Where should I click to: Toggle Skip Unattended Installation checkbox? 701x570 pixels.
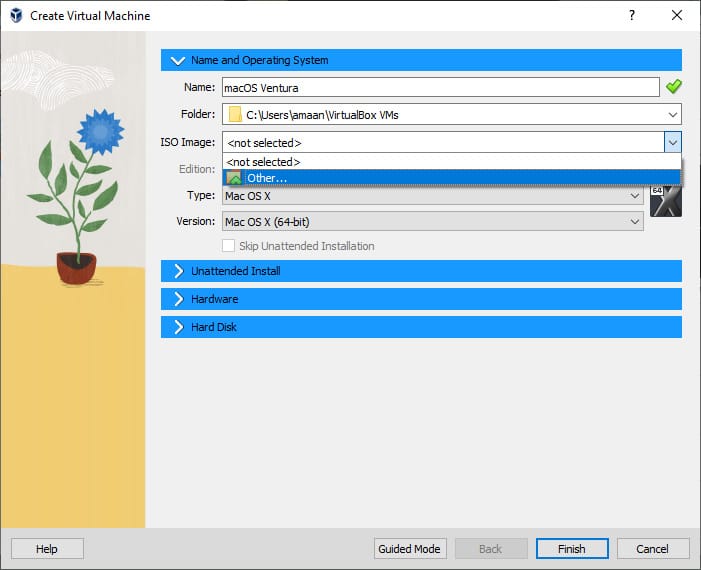[x=229, y=246]
